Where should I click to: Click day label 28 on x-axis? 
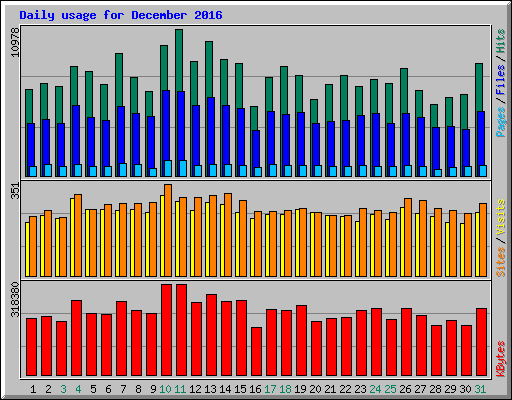[435, 389]
